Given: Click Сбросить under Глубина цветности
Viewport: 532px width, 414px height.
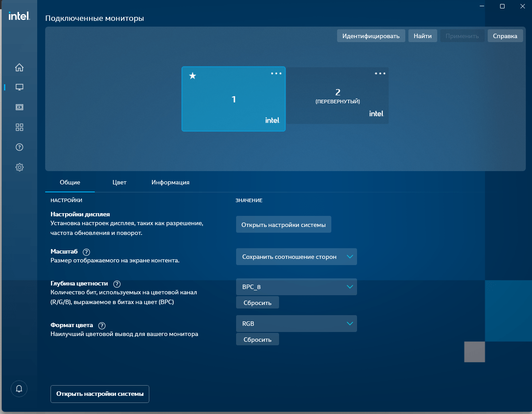Looking at the screenshot, I should point(257,302).
